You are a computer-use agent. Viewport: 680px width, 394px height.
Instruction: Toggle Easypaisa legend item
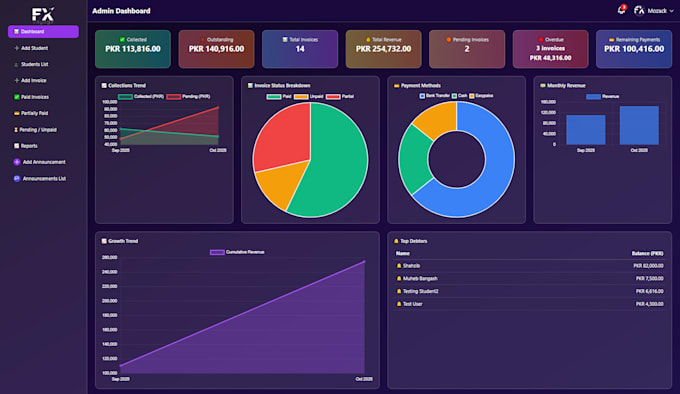(481, 96)
